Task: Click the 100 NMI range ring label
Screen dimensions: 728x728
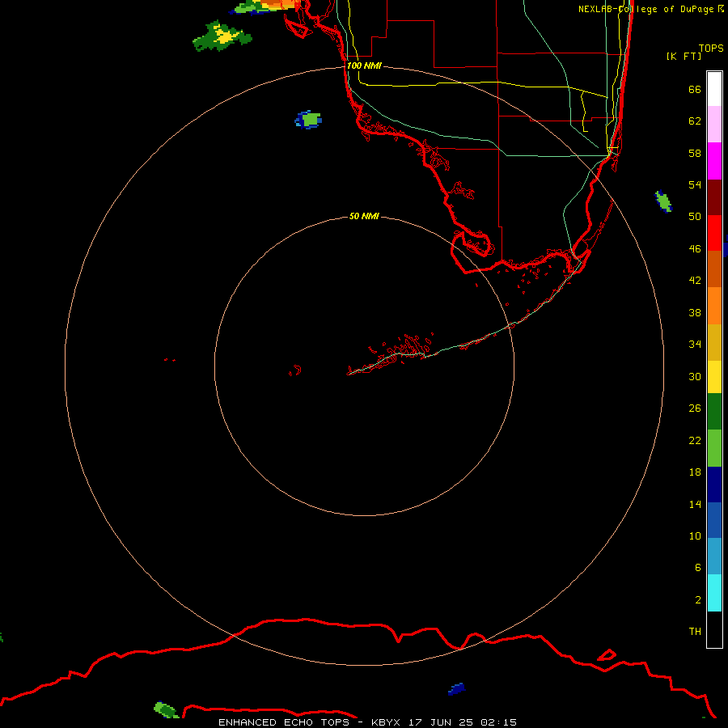Action: (x=364, y=66)
